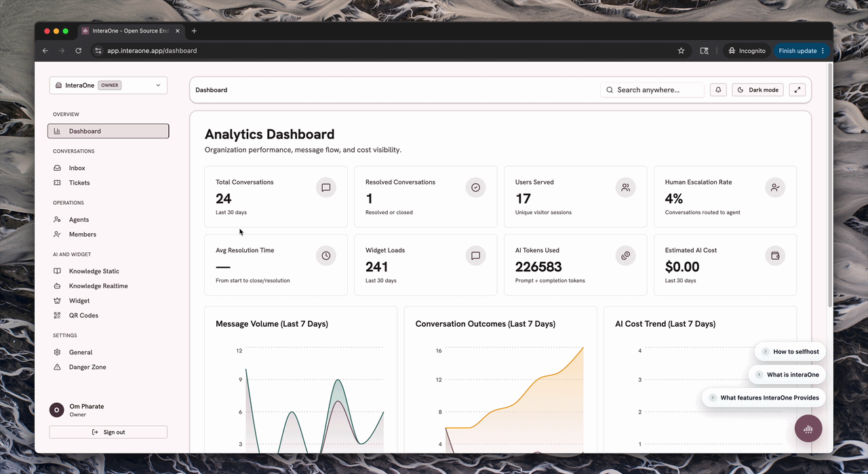Click the Om Pharate avatar circle
Screen dimensions: 868x474
coord(57,410)
